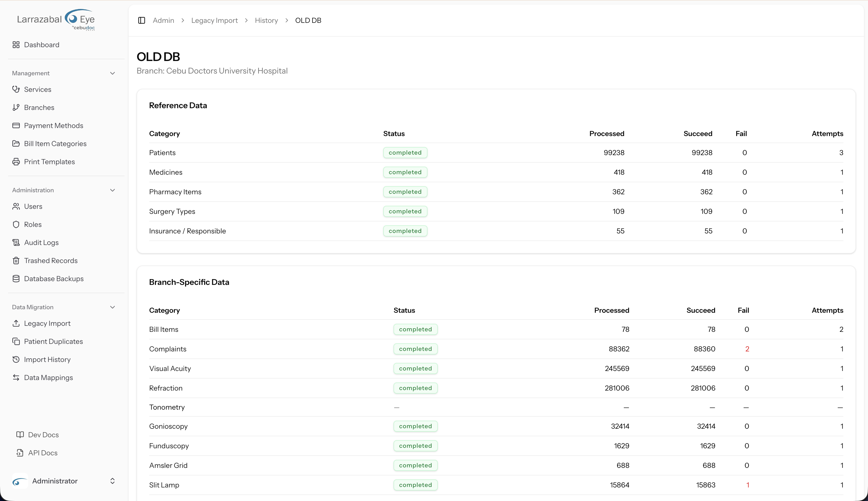
Task: Click the Surgery Types category cell
Action: pyautogui.click(x=172, y=212)
